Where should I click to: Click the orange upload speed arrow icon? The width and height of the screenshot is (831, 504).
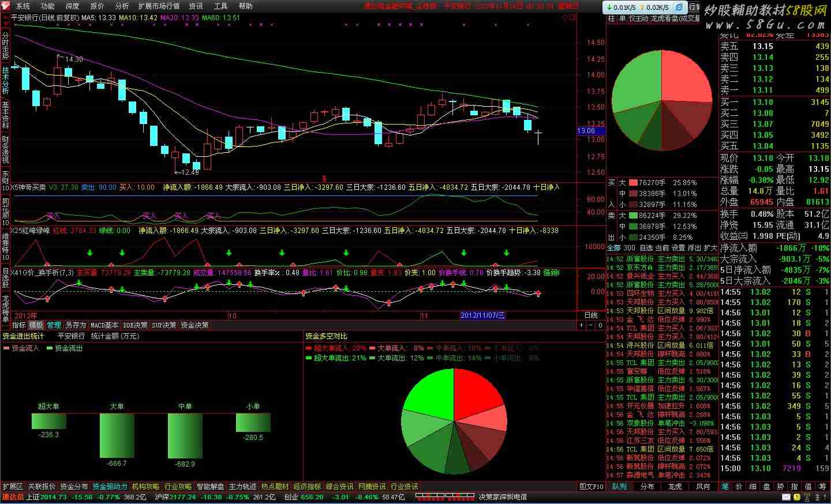(641, 7)
